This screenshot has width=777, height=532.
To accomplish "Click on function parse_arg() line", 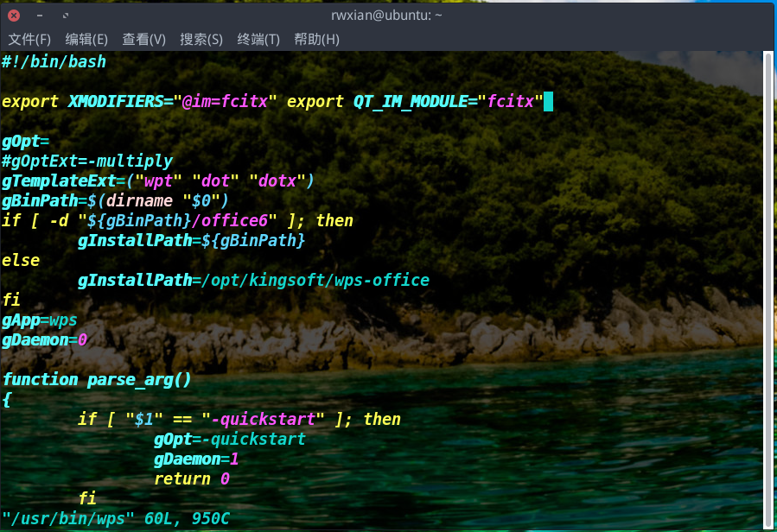I will tap(97, 380).
